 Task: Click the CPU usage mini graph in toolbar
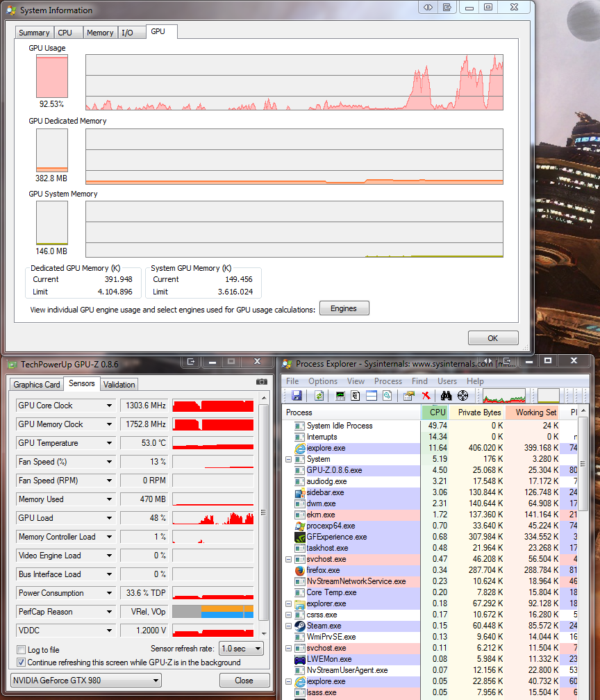[504, 396]
